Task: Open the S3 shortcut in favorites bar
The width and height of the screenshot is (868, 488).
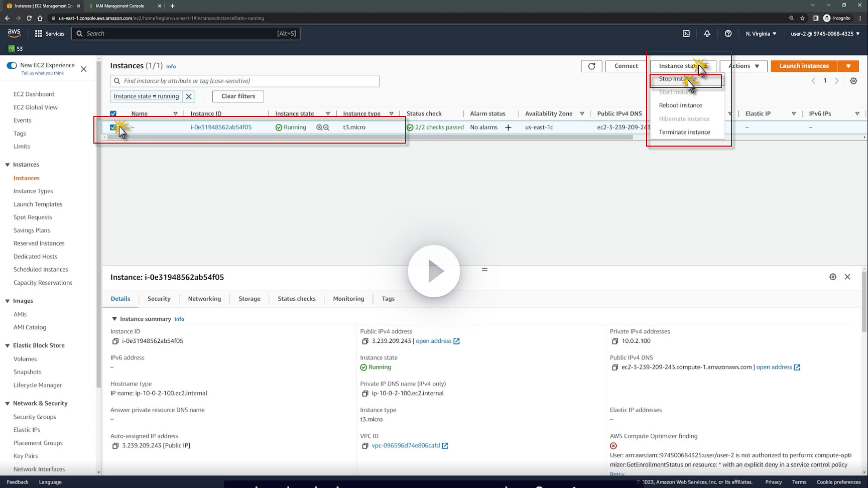Action: pyautogui.click(x=16, y=49)
